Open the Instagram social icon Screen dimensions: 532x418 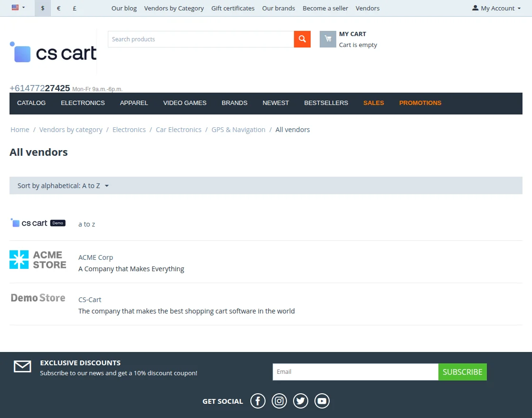pyautogui.click(x=279, y=401)
